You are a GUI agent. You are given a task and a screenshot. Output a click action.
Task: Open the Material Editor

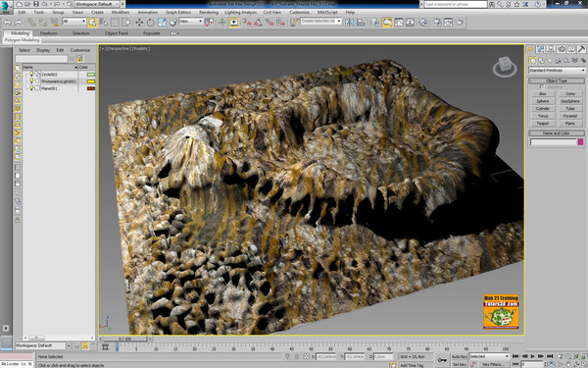pyautogui.click(x=423, y=23)
